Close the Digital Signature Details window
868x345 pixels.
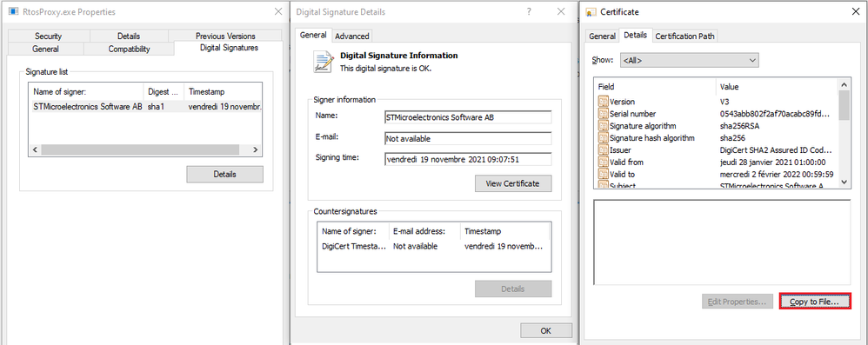click(x=561, y=11)
